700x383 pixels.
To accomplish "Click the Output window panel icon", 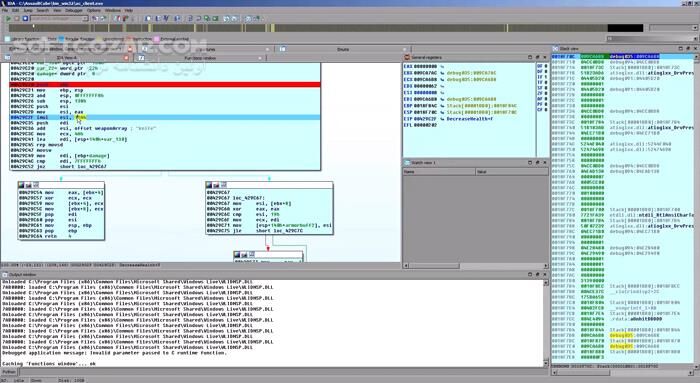I will (x=5, y=275).
